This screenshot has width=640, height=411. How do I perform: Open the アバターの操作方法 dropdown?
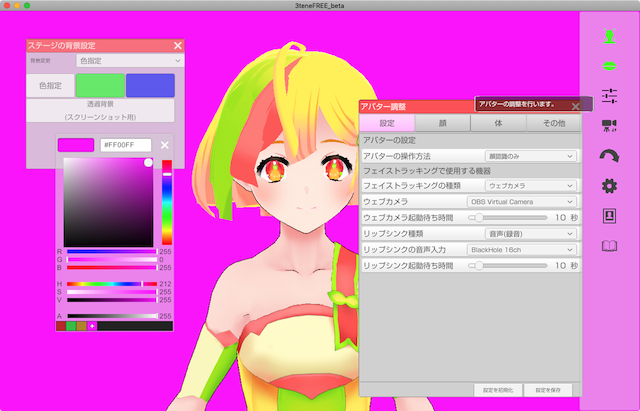[x=531, y=156]
